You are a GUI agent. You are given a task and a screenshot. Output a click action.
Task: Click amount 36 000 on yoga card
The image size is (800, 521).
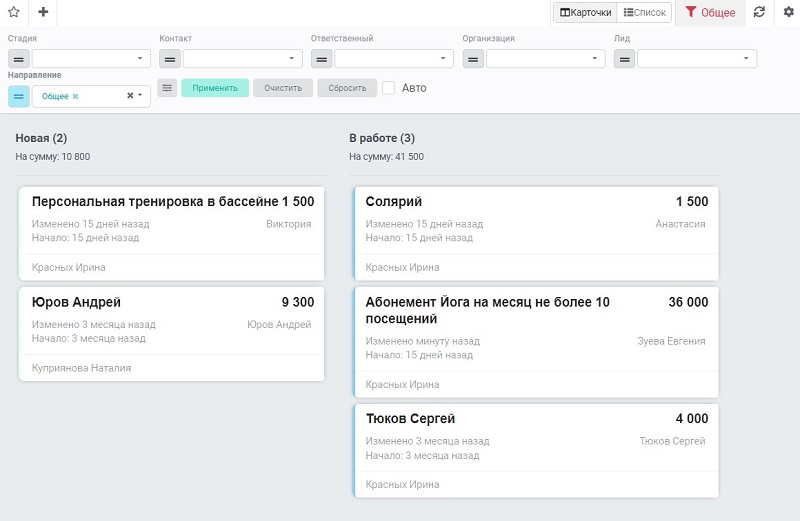688,302
